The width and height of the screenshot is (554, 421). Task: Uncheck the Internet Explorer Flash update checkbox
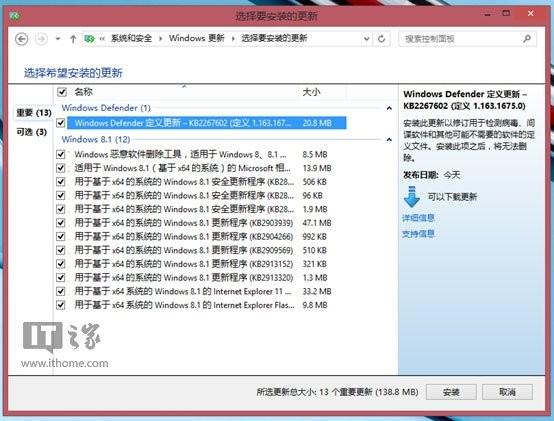[61, 305]
